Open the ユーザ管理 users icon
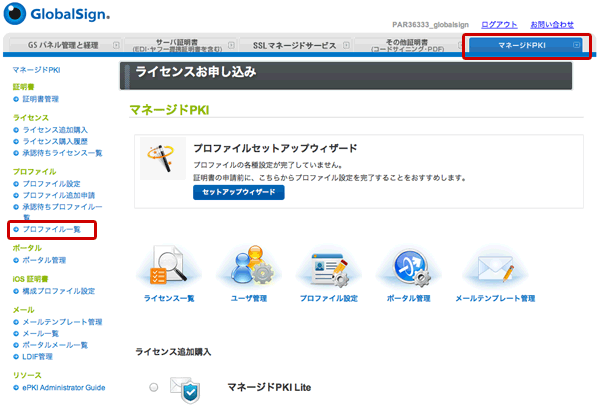Viewport: 600px width, 406px height. coord(251,265)
